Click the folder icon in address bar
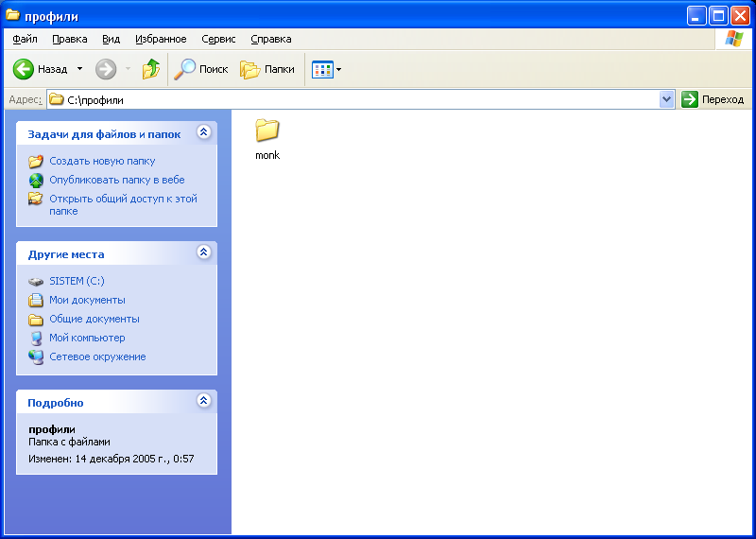This screenshot has width=756, height=539. tap(57, 100)
